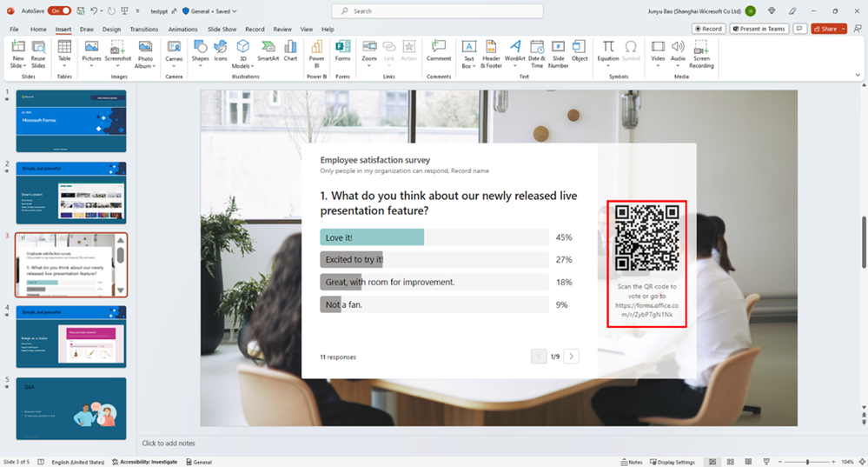Open the Zoom insert option

(x=369, y=54)
